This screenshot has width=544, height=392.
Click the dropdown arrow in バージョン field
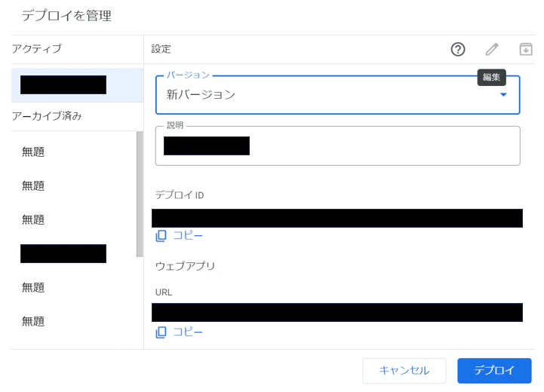(x=503, y=95)
